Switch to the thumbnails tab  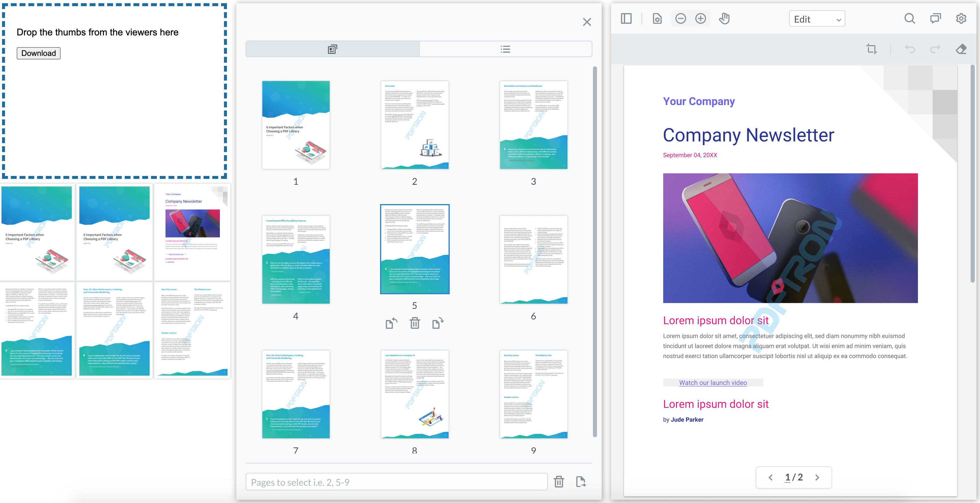coord(332,49)
